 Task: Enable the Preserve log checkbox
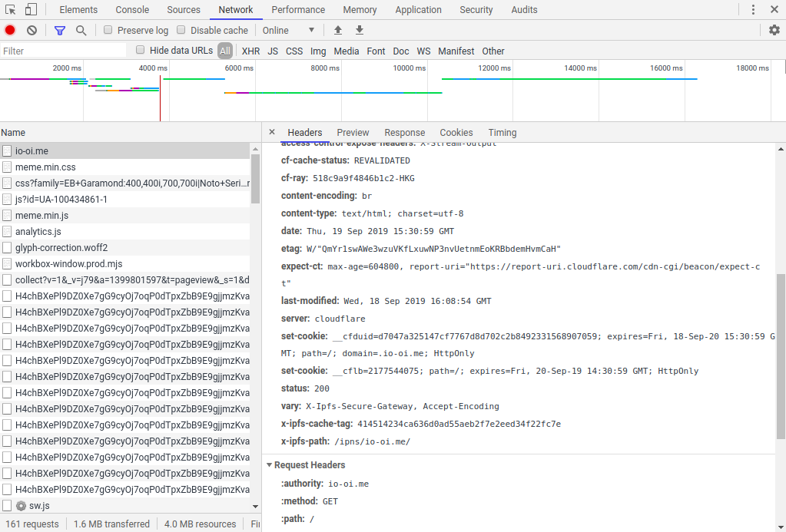click(x=108, y=30)
